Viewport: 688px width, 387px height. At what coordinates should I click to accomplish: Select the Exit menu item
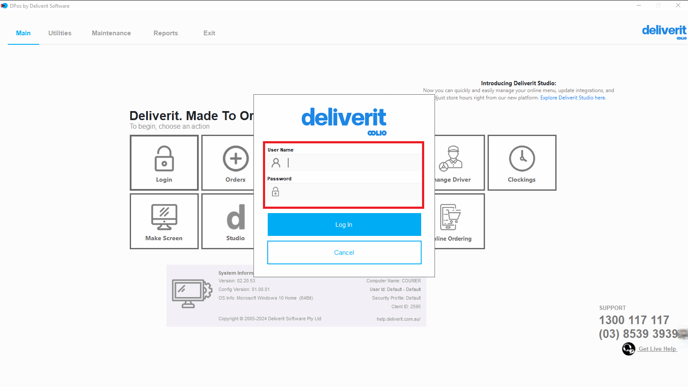pos(209,33)
